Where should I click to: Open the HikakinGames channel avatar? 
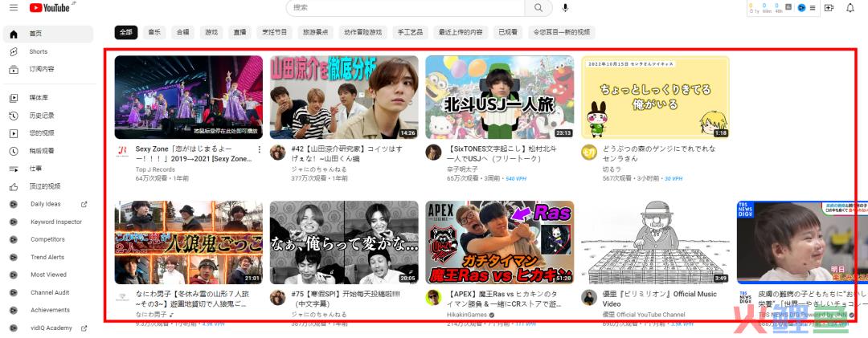[x=433, y=298]
